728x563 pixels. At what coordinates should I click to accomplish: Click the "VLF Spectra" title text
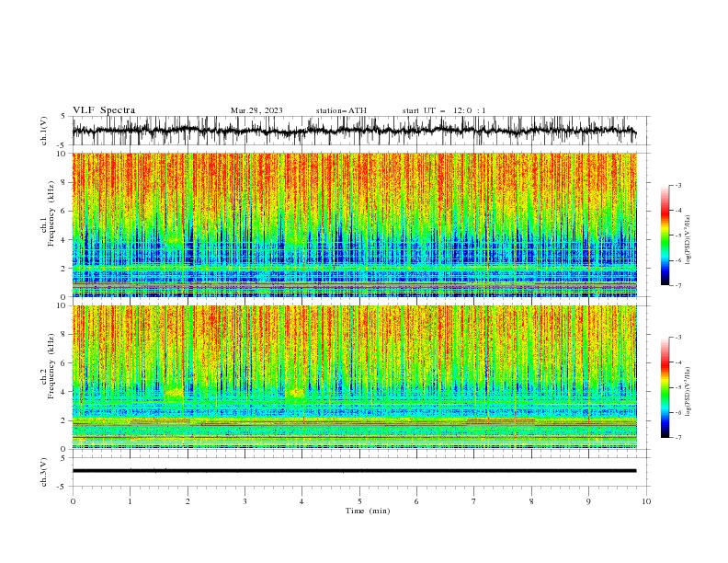104,110
